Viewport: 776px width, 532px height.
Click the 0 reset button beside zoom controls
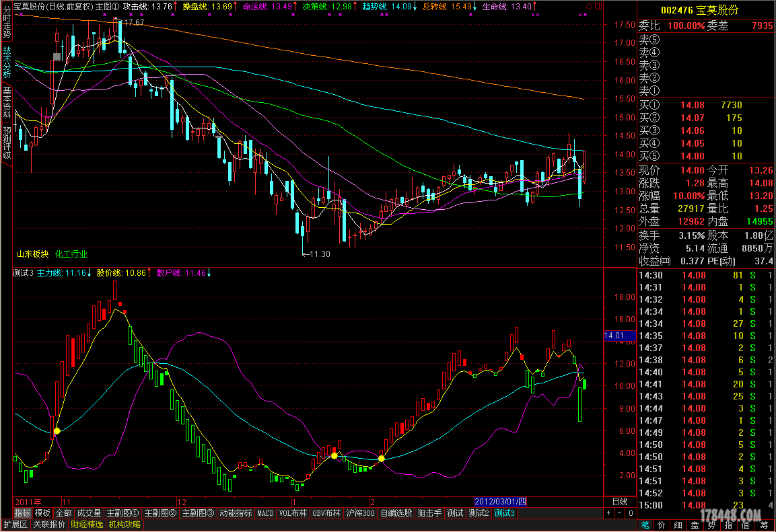(x=631, y=513)
